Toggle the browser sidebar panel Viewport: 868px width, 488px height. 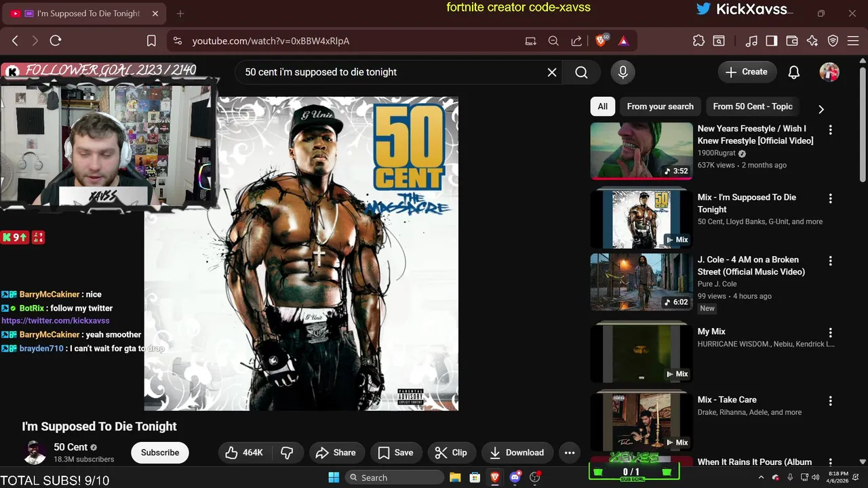[772, 41]
